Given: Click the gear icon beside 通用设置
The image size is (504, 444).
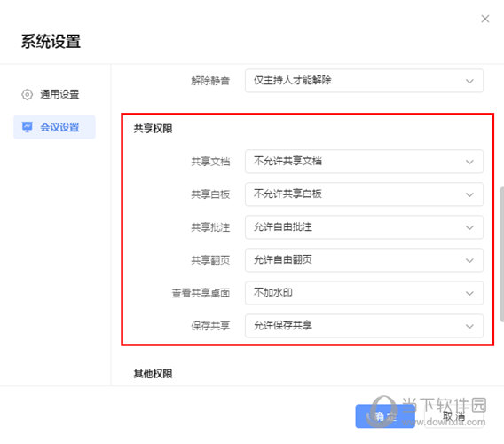Looking at the screenshot, I should (27, 95).
